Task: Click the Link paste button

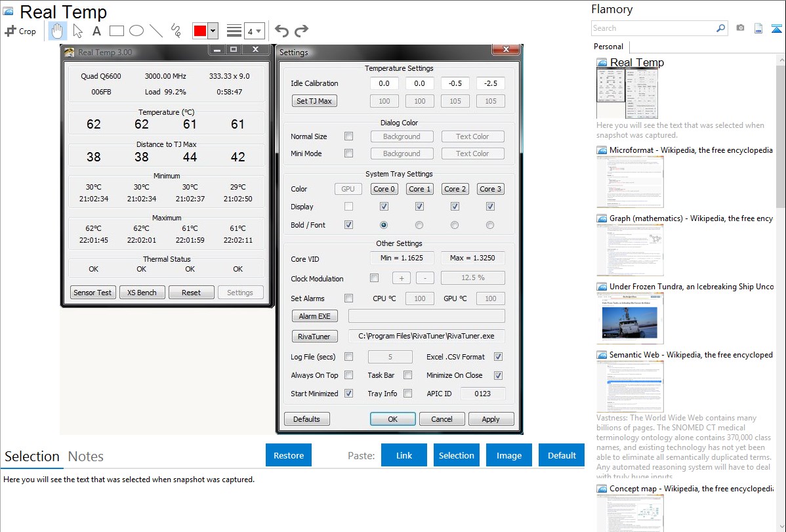Action: point(404,455)
